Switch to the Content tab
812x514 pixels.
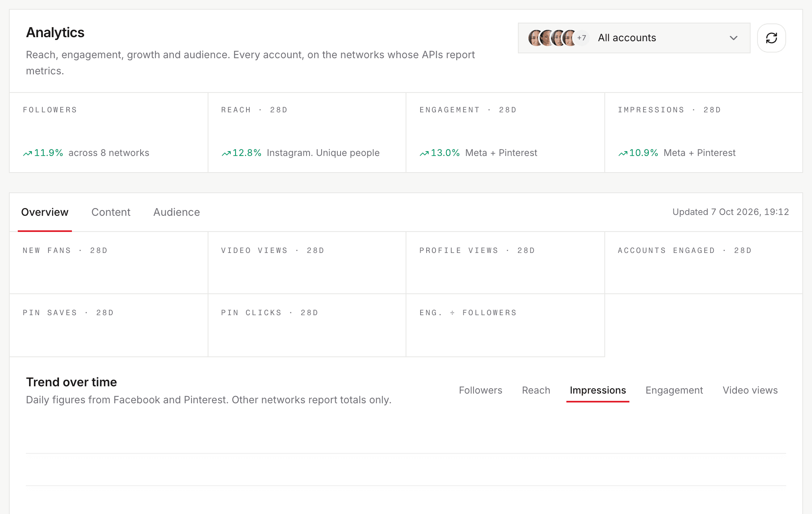click(x=111, y=212)
